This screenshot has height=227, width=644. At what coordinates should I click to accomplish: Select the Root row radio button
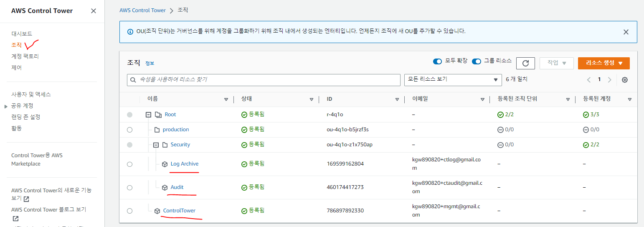(x=129, y=115)
